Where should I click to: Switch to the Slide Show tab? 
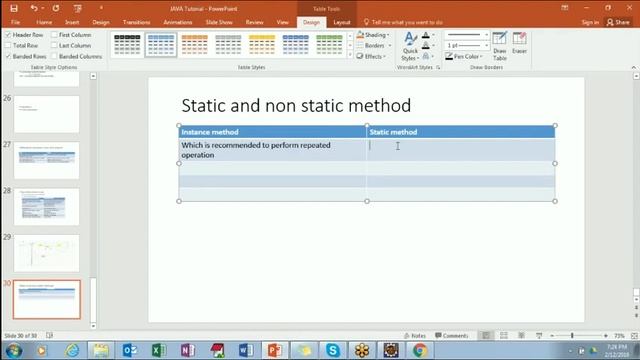(219, 22)
